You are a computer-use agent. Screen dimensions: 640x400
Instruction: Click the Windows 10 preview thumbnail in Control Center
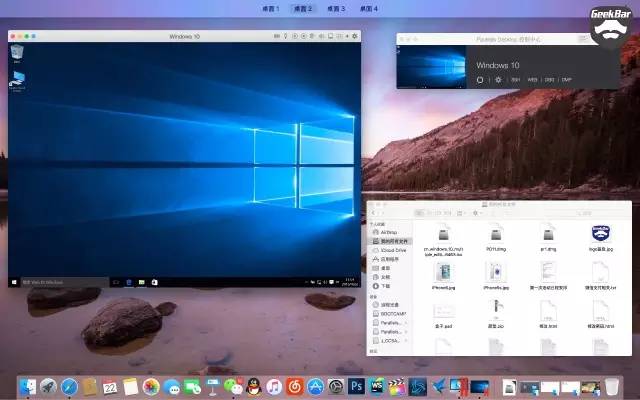(431, 67)
